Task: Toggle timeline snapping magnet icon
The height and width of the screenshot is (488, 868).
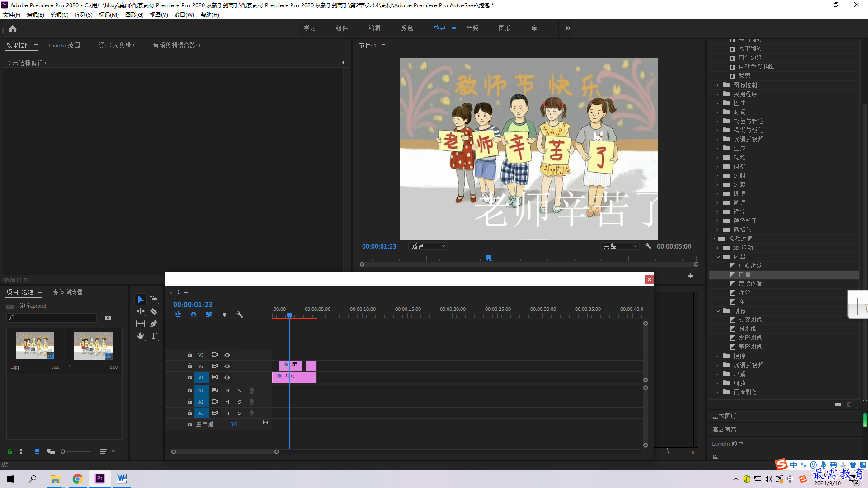Action: click(193, 314)
